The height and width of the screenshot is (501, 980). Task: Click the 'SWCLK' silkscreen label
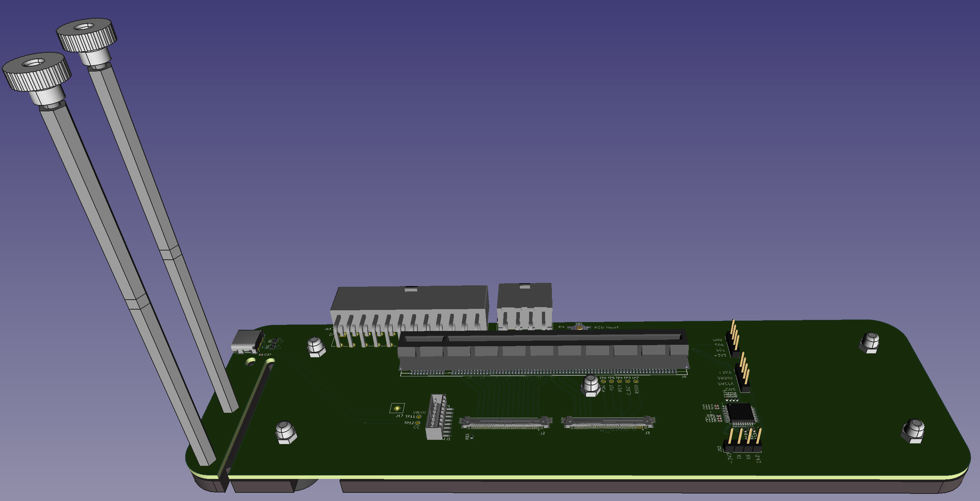click(x=725, y=384)
